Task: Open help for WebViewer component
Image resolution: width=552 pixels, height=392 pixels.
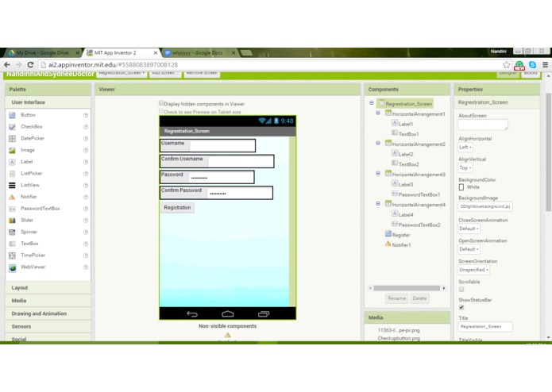Action: [x=86, y=267]
